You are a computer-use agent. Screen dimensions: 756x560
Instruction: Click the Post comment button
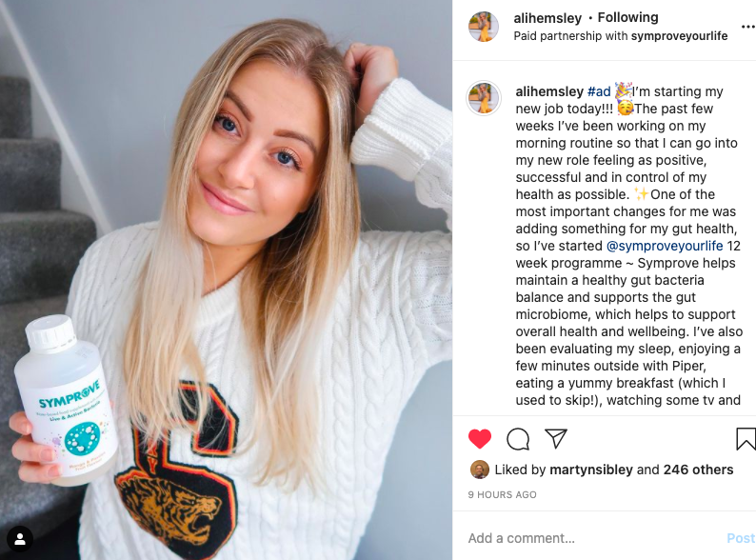[x=741, y=538]
